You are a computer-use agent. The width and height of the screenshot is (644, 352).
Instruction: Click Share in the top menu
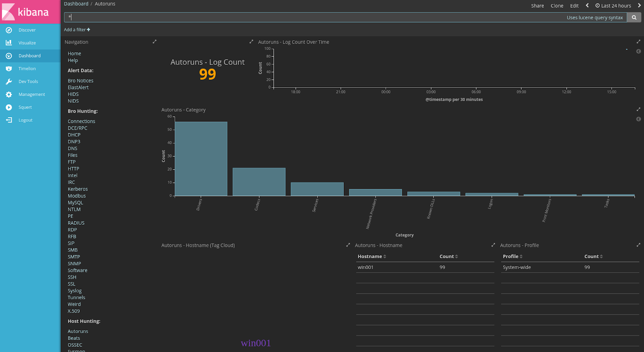[x=537, y=6]
